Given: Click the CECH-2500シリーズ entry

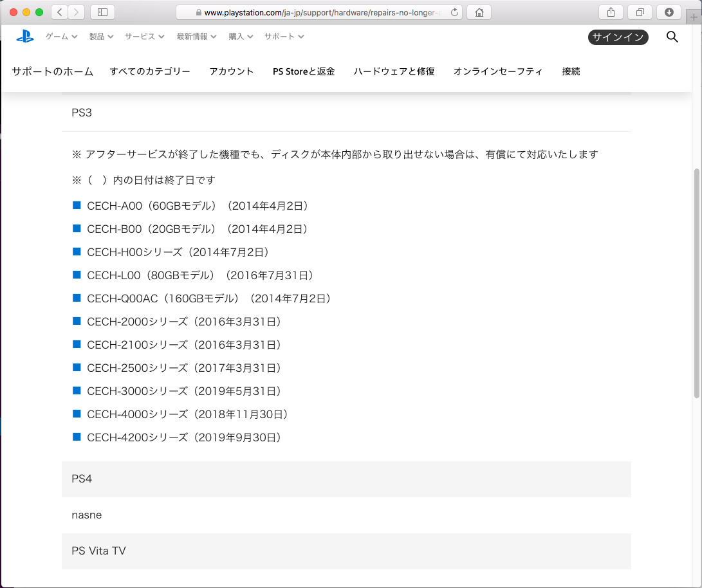Looking at the screenshot, I should tap(184, 368).
